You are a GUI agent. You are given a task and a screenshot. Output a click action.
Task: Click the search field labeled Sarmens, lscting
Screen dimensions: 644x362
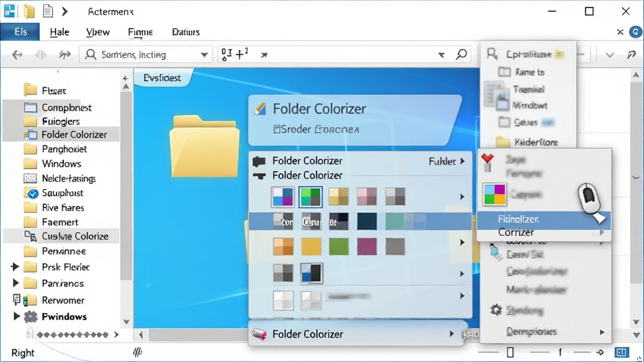(146, 55)
